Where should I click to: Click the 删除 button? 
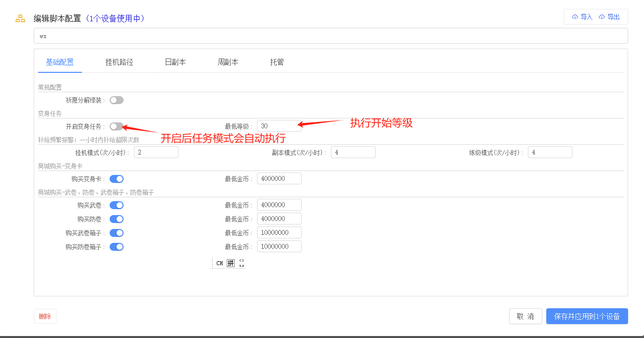tap(45, 316)
